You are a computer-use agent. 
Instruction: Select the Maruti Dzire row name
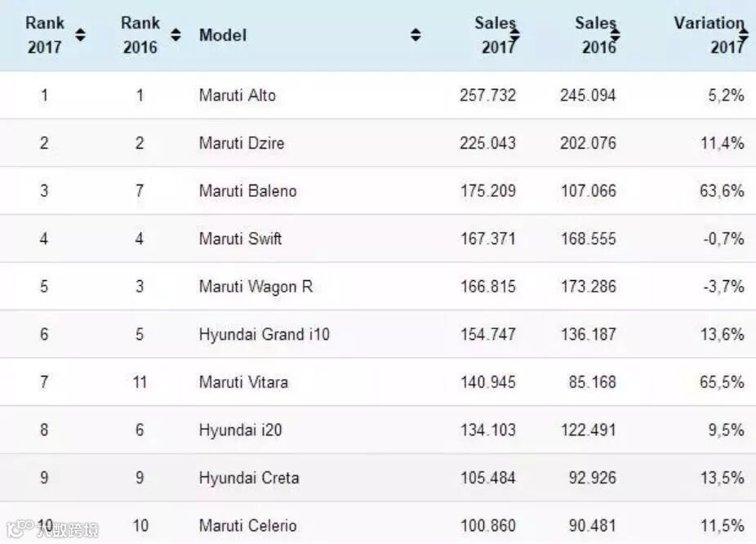(x=242, y=143)
